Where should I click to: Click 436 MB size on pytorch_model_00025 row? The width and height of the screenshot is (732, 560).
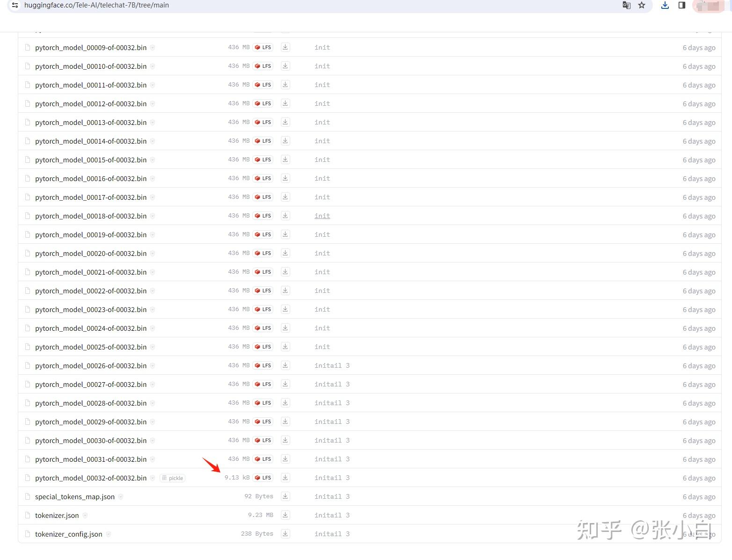pyautogui.click(x=239, y=347)
